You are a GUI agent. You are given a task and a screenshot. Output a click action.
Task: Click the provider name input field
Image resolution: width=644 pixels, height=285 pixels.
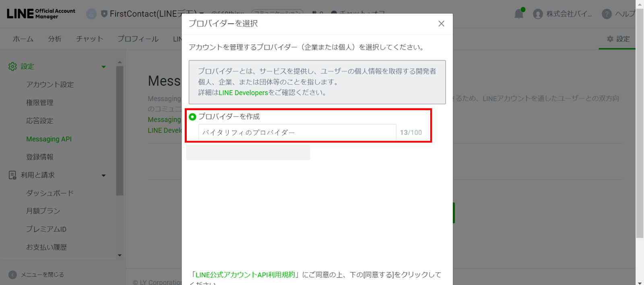(x=297, y=133)
